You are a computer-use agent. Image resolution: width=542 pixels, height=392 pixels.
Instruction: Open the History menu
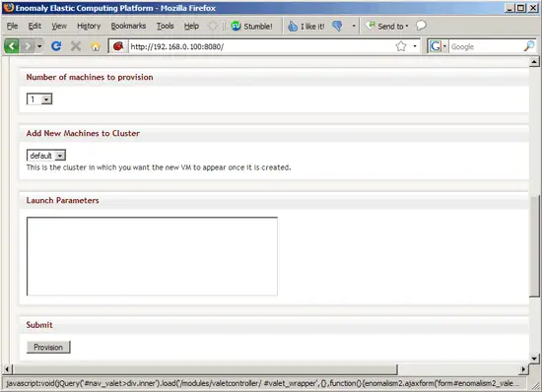89,26
